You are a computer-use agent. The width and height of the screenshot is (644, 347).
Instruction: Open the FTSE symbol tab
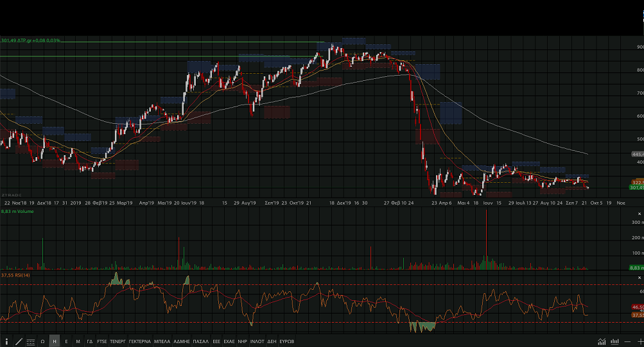coord(102,341)
